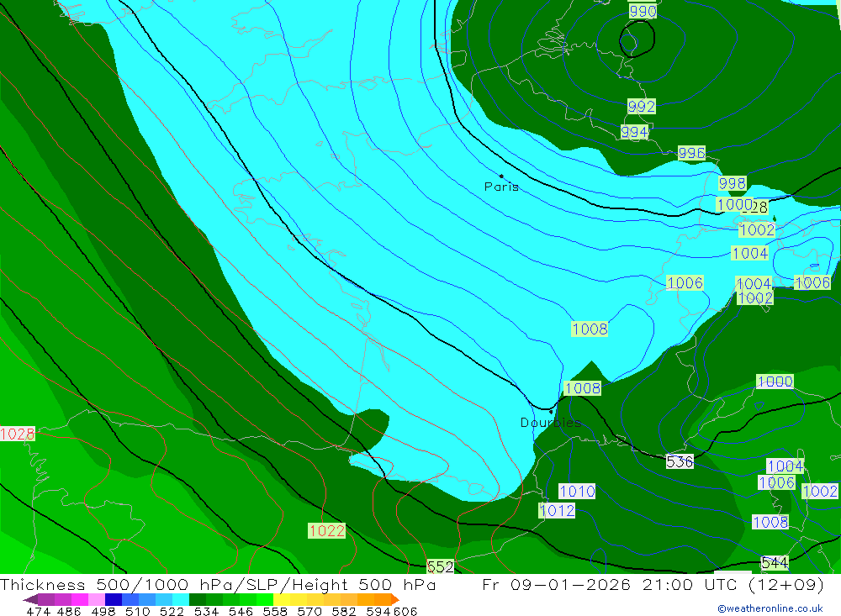This screenshot has width=841, height=616.
Task: Select the 1012 isobar label
Action: pos(557,510)
